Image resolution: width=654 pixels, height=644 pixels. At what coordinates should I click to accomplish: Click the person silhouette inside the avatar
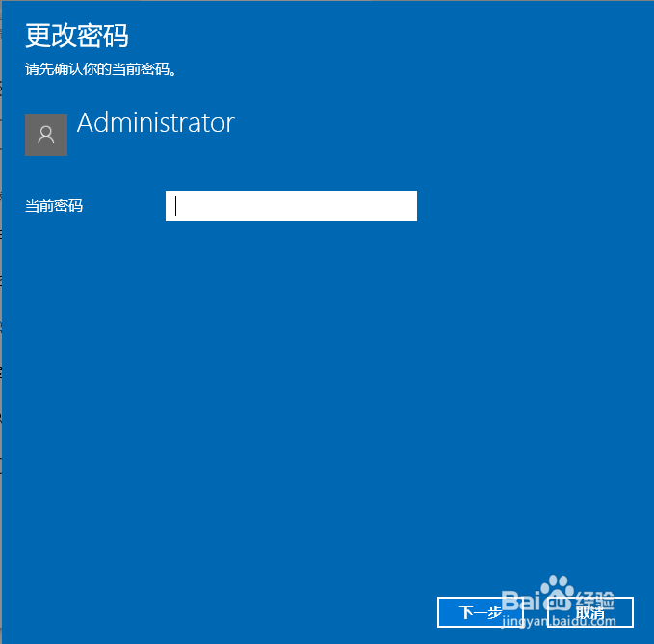pos(46,135)
